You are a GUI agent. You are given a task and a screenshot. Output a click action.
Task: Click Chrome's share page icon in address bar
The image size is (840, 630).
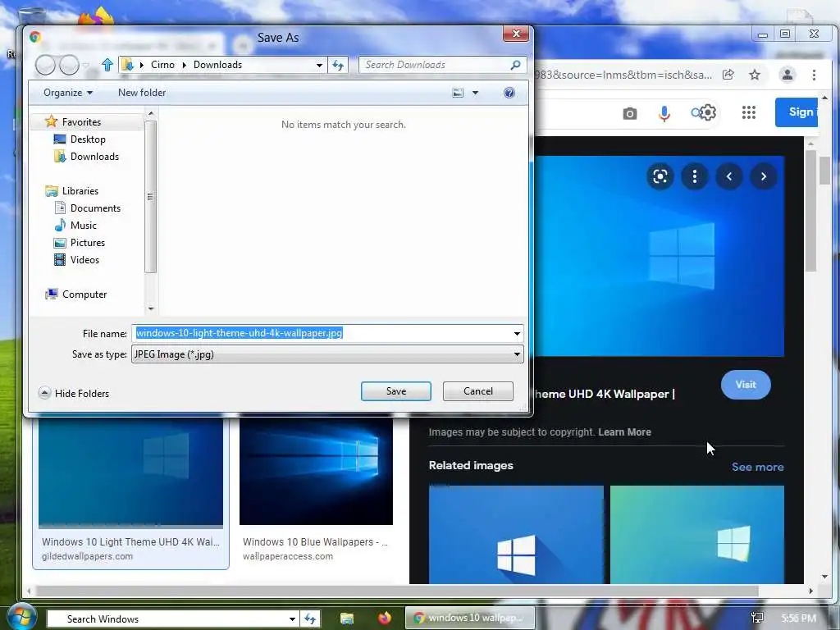(x=728, y=75)
